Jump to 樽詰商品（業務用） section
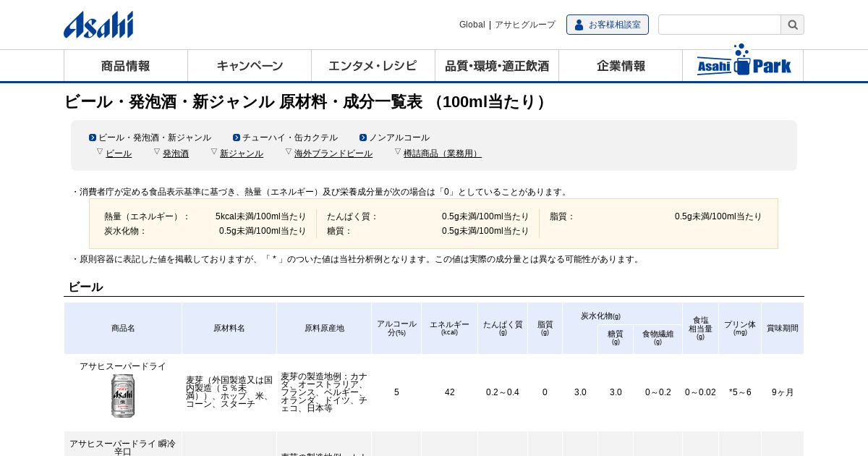Viewport: 868px width, 456px height. pos(443,153)
